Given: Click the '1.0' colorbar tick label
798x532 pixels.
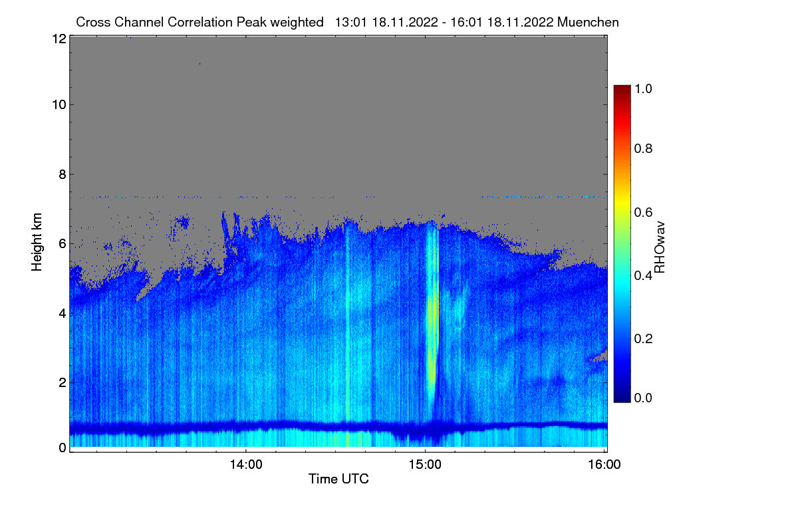Looking at the screenshot, I should pos(642,88).
